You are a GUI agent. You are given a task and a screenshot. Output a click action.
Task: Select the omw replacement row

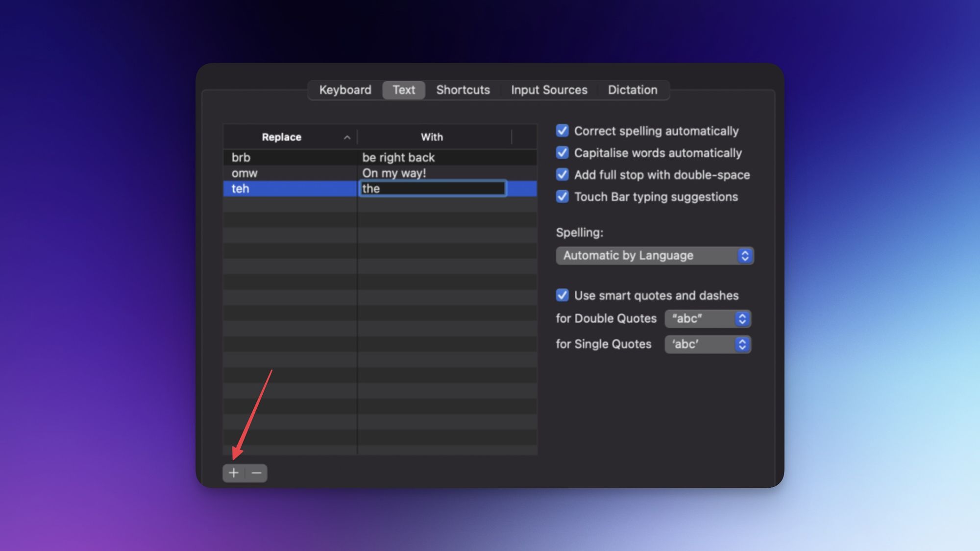point(289,173)
